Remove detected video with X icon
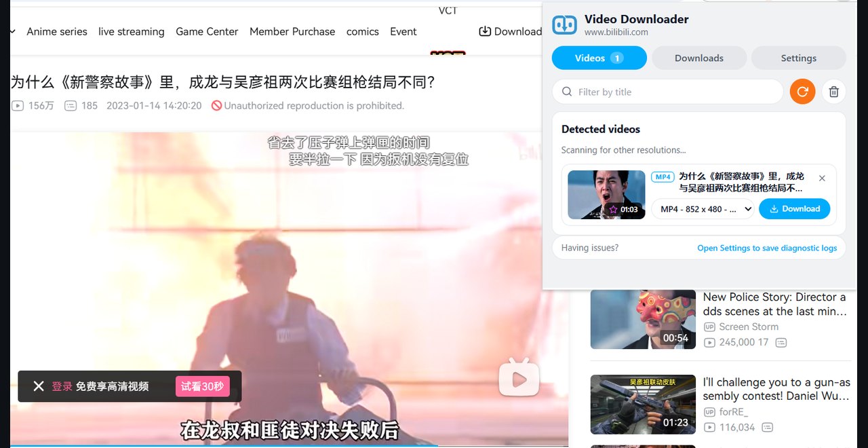This screenshot has height=448, width=868. tap(822, 179)
